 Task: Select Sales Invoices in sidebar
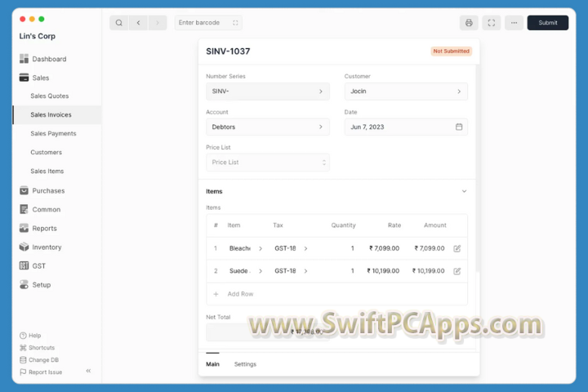coord(51,115)
